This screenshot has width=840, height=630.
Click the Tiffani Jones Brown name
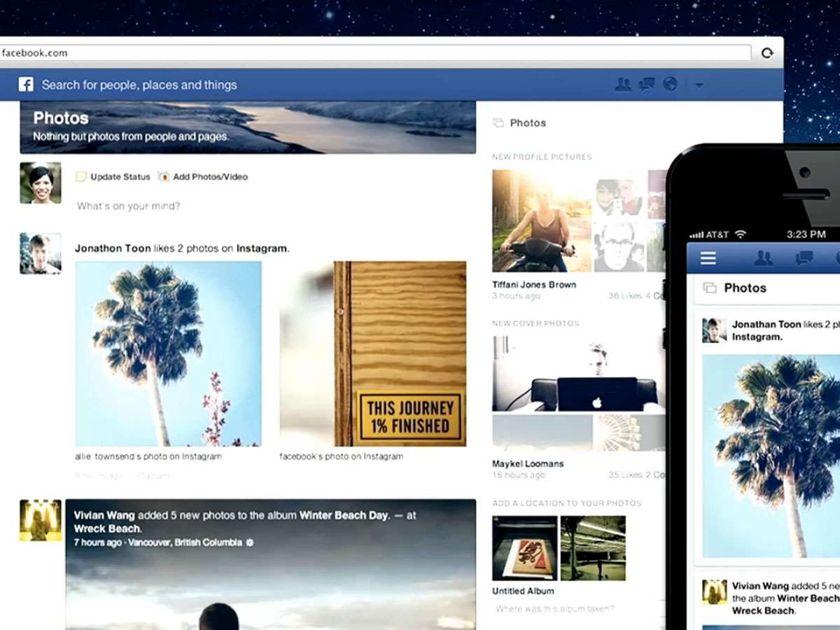(x=534, y=285)
